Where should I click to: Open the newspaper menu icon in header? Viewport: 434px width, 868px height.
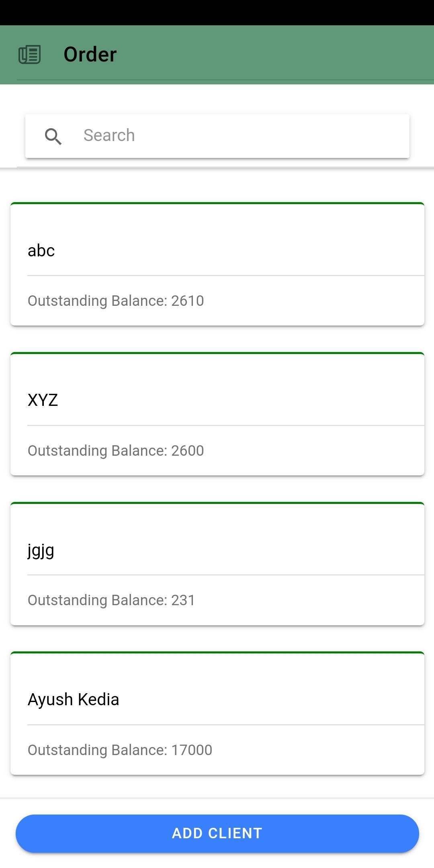pyautogui.click(x=30, y=55)
